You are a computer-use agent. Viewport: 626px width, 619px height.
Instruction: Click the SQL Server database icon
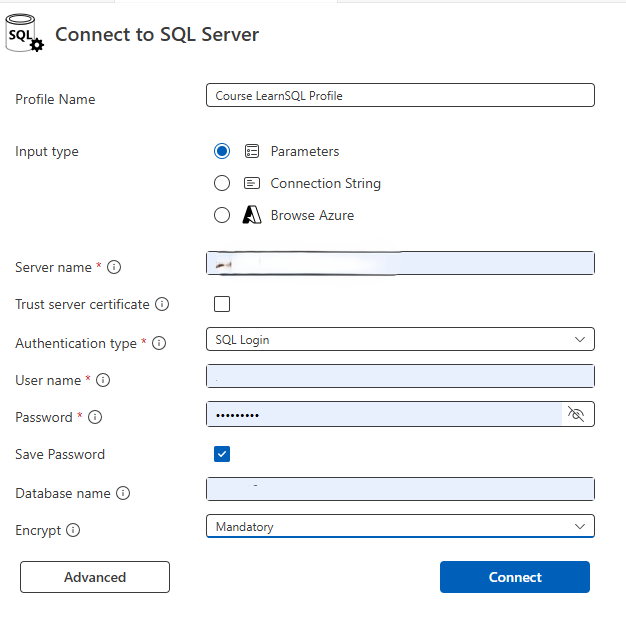click(24, 33)
